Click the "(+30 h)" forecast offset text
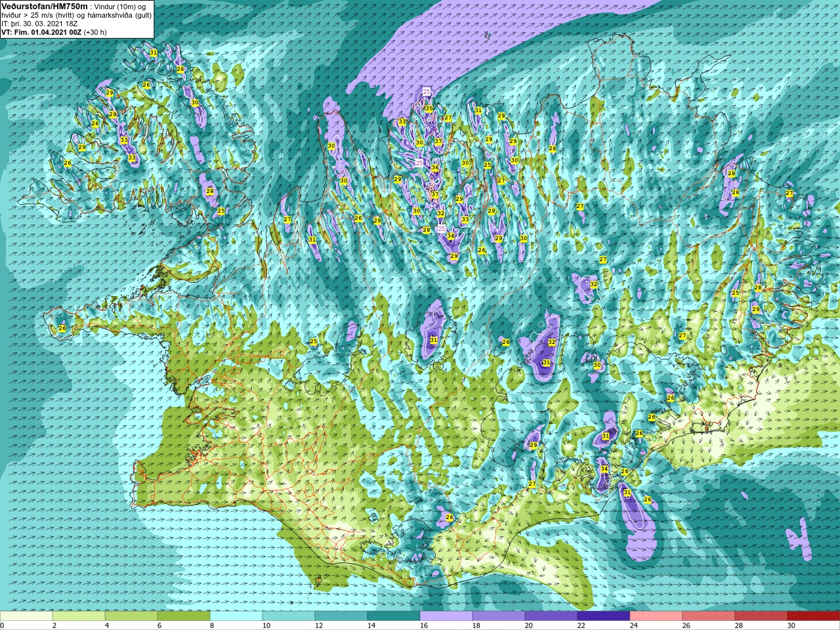 click(94, 32)
